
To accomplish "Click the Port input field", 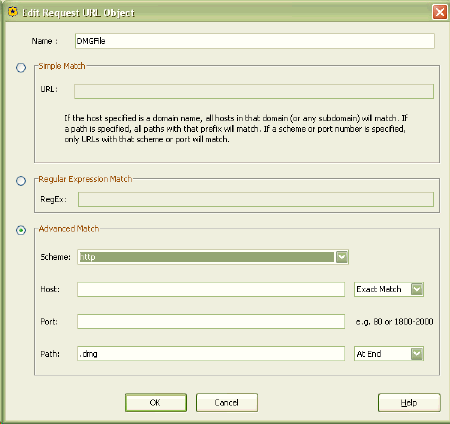I will [211, 321].
